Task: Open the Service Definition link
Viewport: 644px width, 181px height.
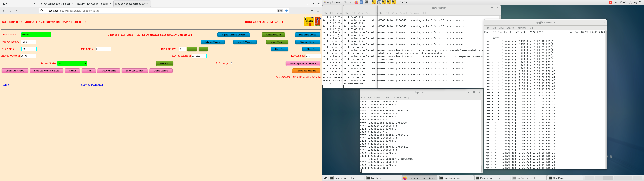Action: (x=92, y=85)
